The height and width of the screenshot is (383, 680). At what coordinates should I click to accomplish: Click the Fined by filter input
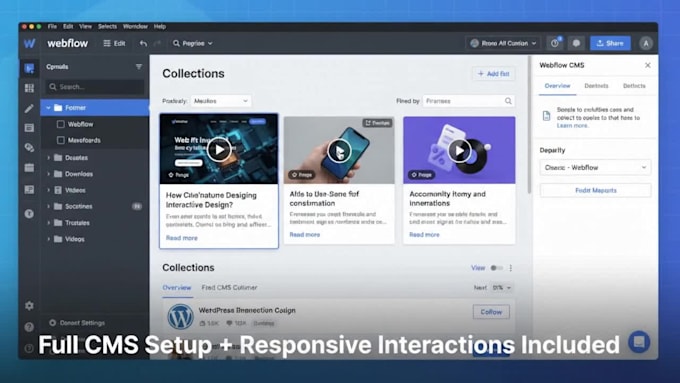point(469,101)
